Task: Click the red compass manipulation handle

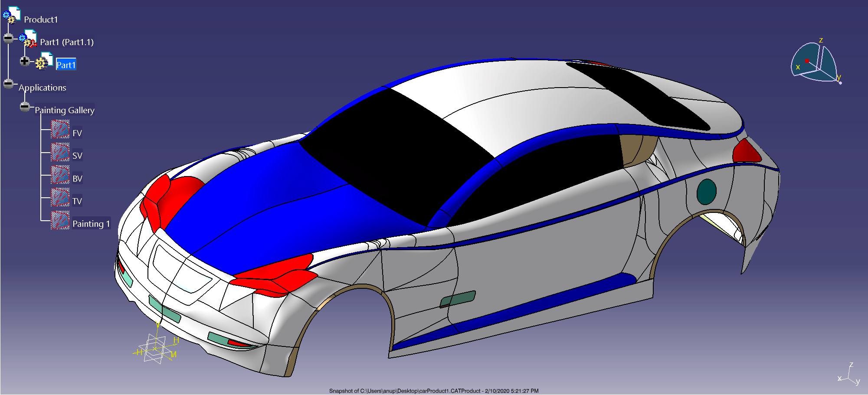Action: pos(807,61)
